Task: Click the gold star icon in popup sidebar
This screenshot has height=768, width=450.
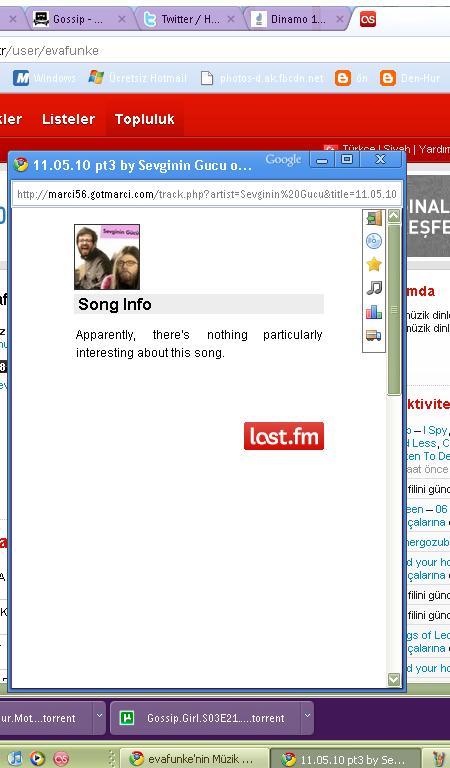Action: 374,264
